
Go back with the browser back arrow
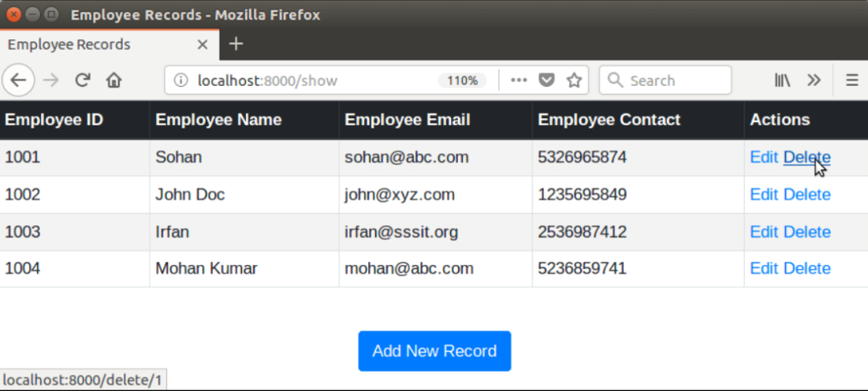point(18,80)
